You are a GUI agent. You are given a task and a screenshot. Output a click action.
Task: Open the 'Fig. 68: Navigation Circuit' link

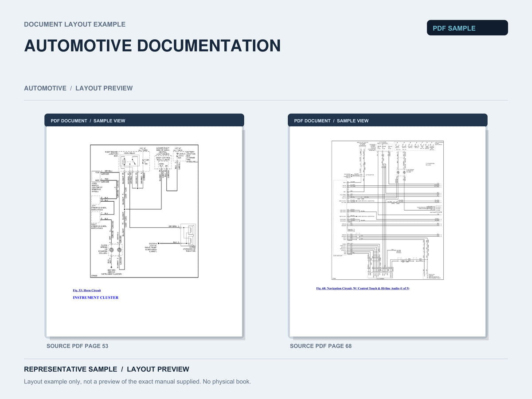pyautogui.click(x=363, y=289)
